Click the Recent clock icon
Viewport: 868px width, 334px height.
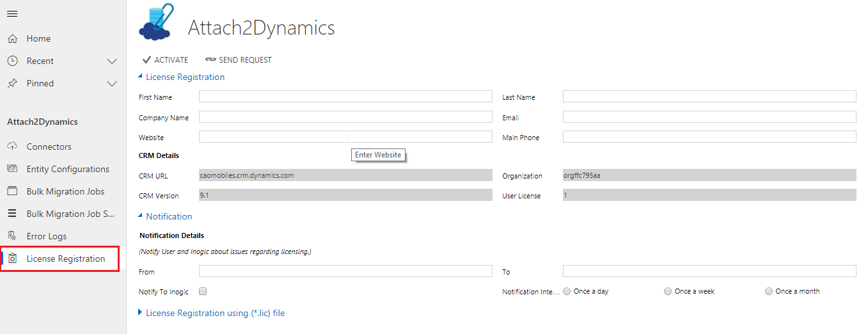pyautogui.click(x=12, y=61)
